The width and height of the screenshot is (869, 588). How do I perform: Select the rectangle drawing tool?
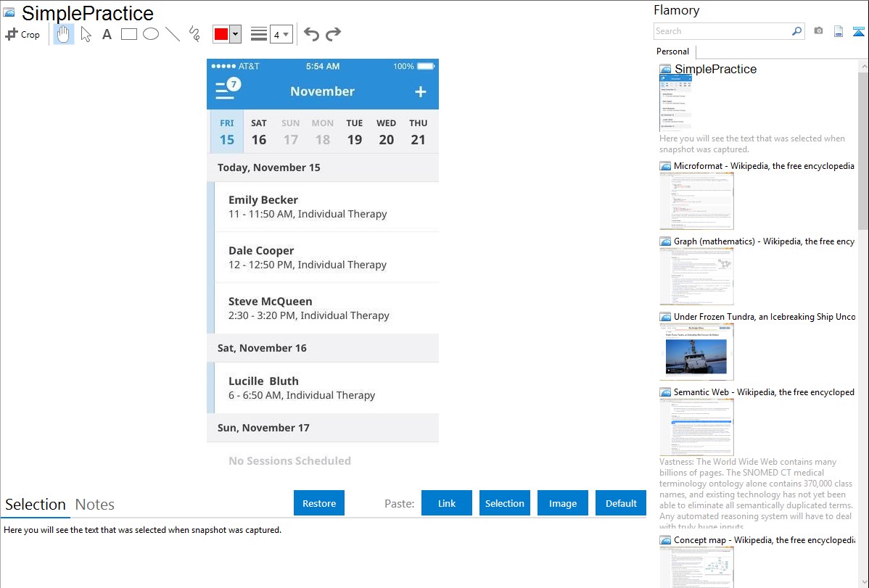pyautogui.click(x=128, y=34)
